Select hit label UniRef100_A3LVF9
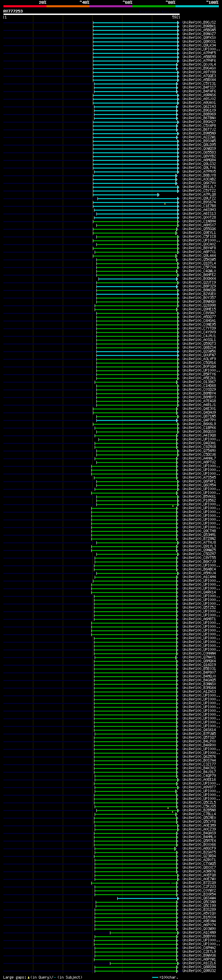This screenshot has width=222, height=980. tap(199, 359)
